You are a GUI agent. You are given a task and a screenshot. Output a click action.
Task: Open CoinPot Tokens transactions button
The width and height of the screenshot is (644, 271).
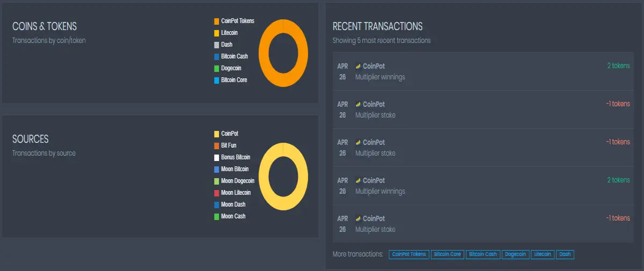coord(409,254)
